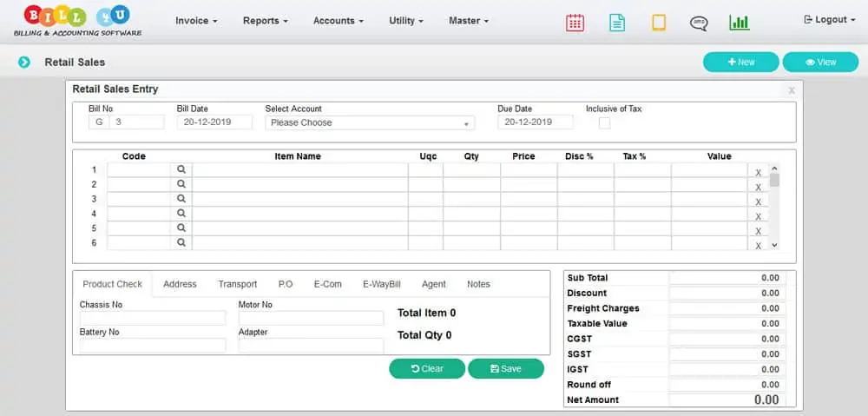Search item code in row 2

181,184
